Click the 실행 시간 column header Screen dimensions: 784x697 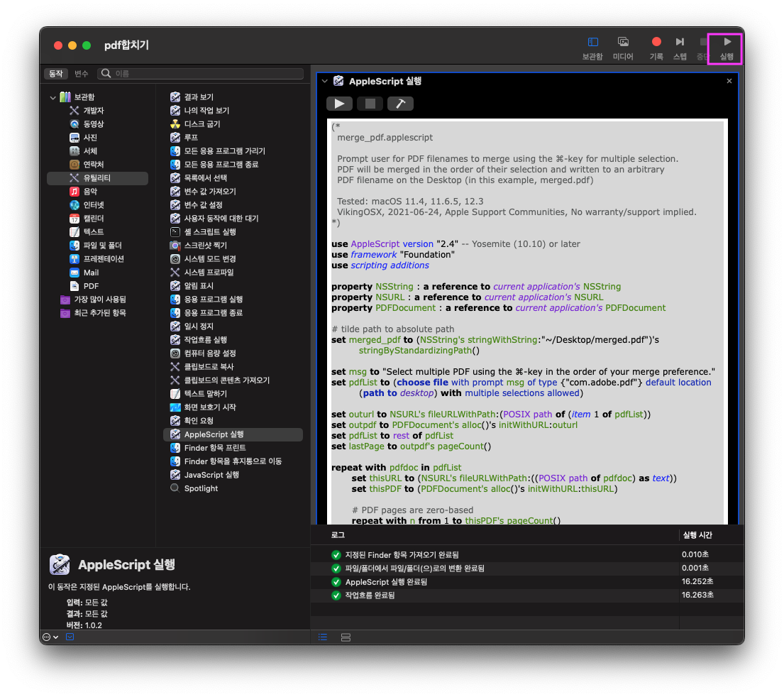697,535
